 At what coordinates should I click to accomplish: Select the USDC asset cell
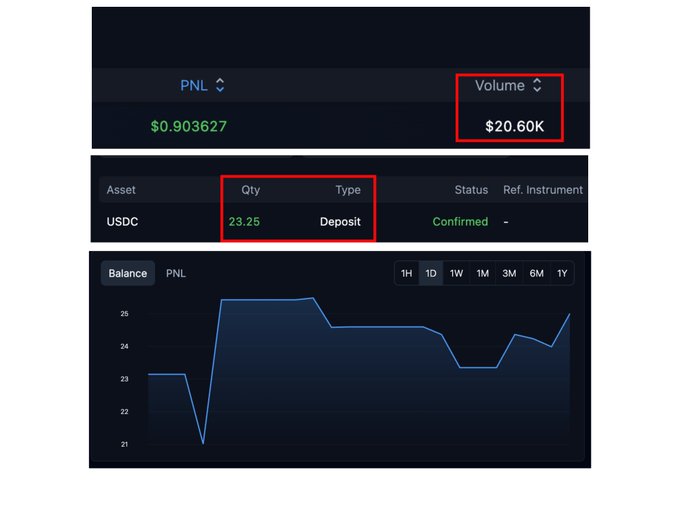(x=122, y=222)
